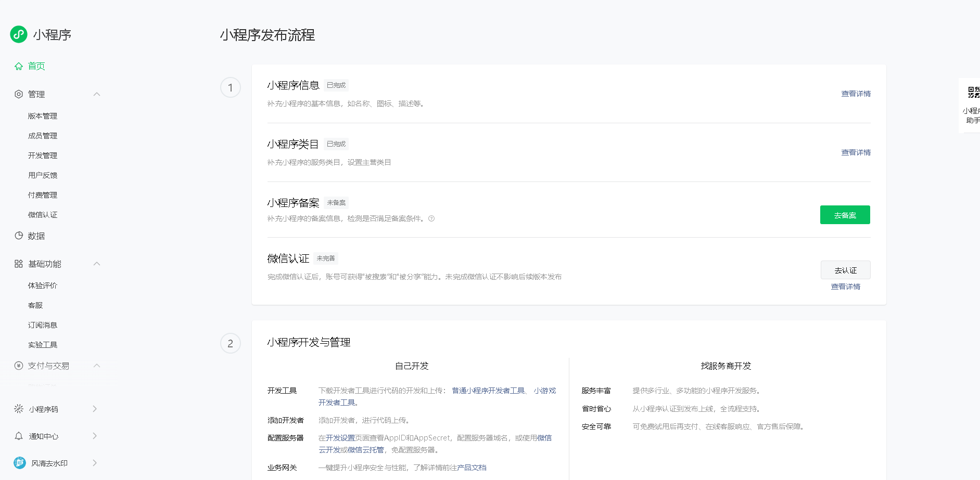
Task: Collapse the 支付与交易 section chevron
Action: pyautogui.click(x=97, y=366)
